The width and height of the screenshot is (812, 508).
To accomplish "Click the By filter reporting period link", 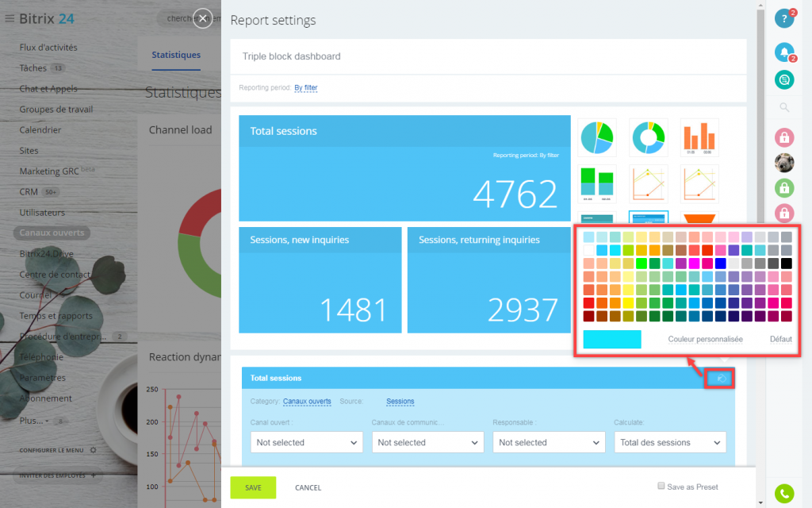I will [305, 87].
